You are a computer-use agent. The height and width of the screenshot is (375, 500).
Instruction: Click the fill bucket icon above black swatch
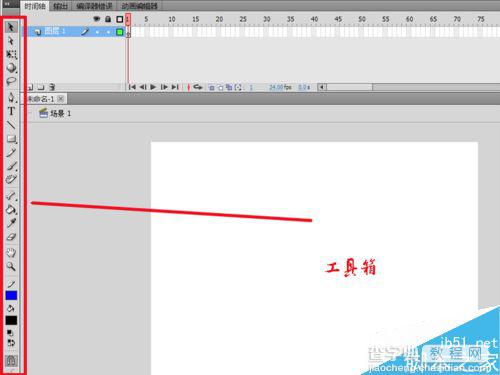tap(11, 309)
